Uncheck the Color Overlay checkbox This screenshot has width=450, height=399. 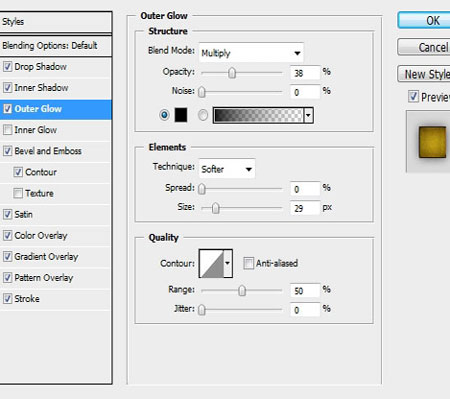(7, 235)
